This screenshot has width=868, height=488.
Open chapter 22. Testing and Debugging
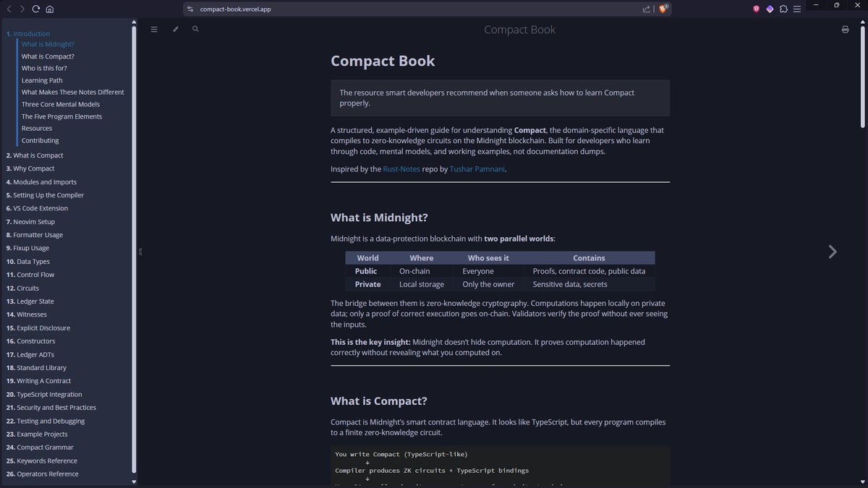pos(46,421)
